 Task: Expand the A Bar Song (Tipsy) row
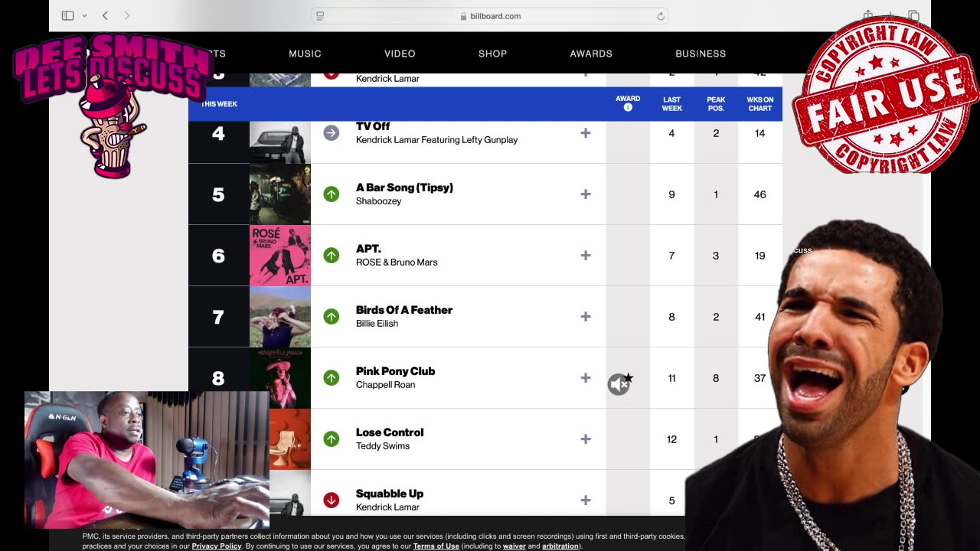[586, 194]
